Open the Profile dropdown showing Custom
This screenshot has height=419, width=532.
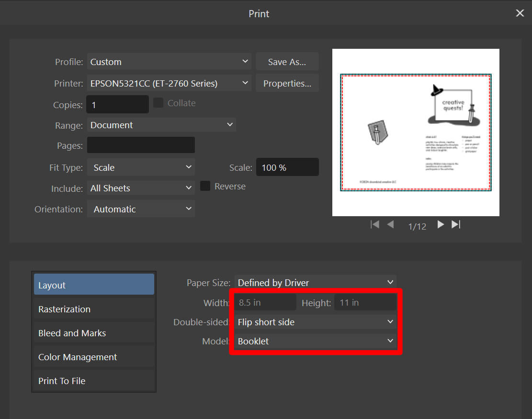coord(169,61)
